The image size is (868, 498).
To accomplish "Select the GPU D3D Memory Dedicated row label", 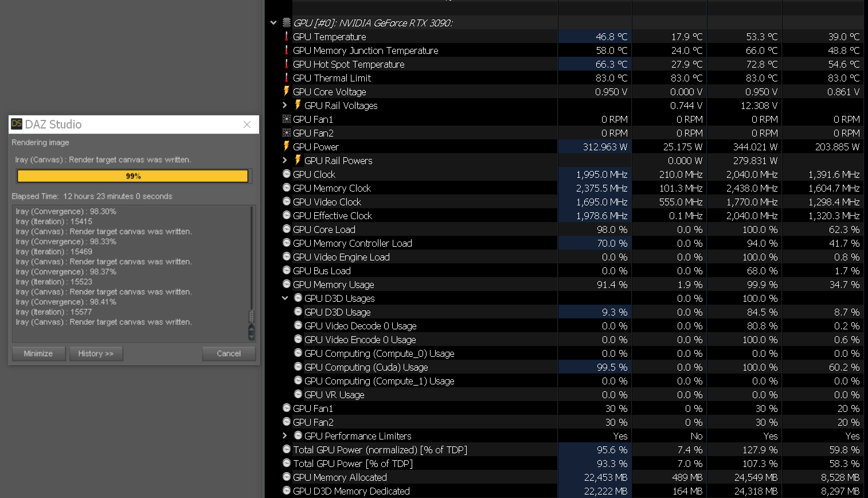I will tap(351, 491).
